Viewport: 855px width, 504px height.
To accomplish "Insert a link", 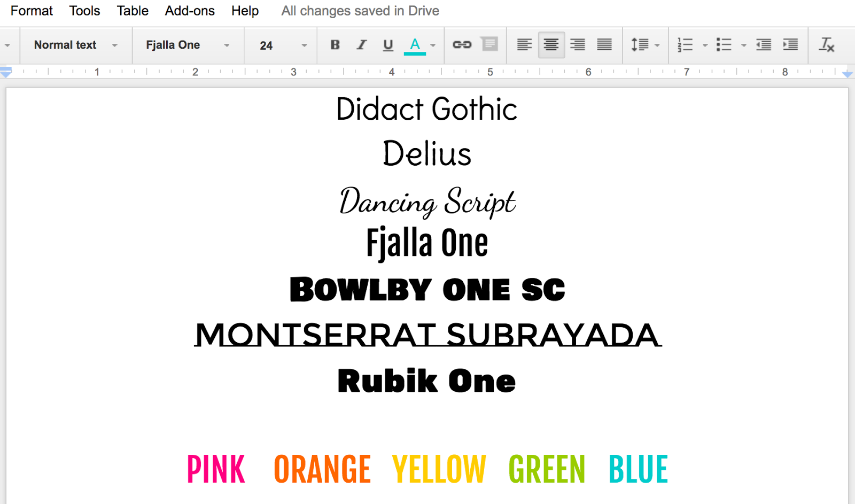I will (460, 45).
